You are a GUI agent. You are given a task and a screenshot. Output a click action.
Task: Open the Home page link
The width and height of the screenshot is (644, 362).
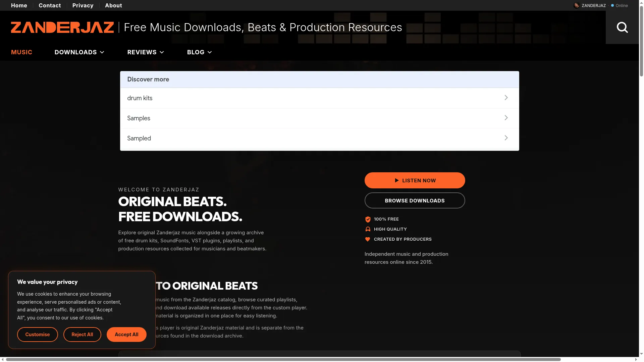coord(19,5)
